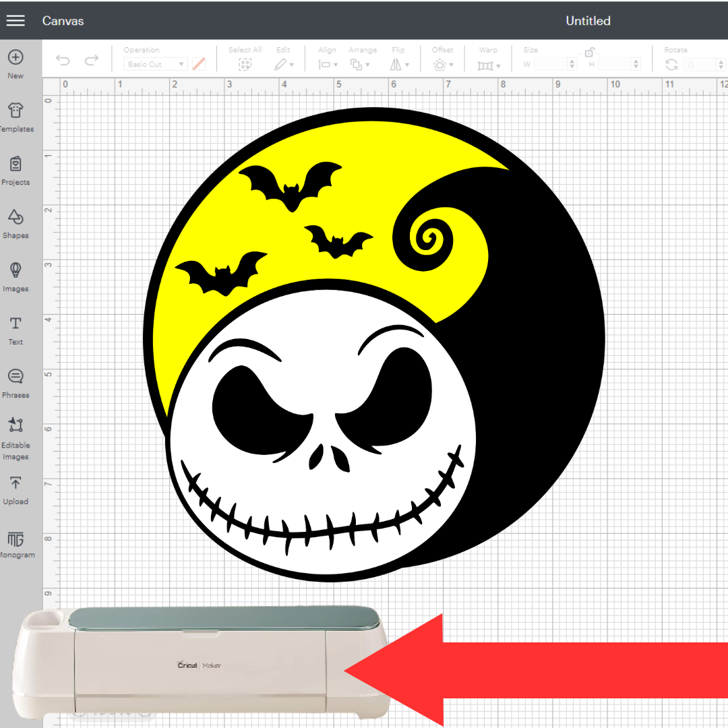Toggle the size aspect-ratio lock
The width and height of the screenshot is (728, 728).
[x=589, y=51]
